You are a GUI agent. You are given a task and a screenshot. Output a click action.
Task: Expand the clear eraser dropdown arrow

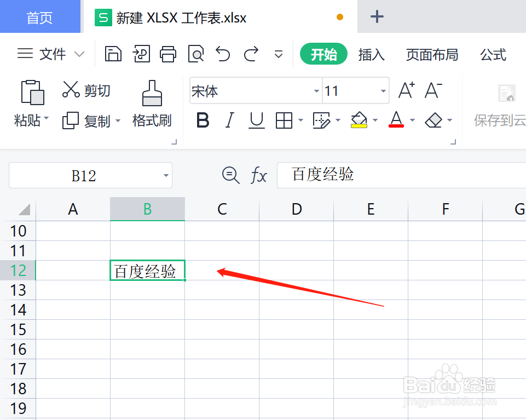449,120
